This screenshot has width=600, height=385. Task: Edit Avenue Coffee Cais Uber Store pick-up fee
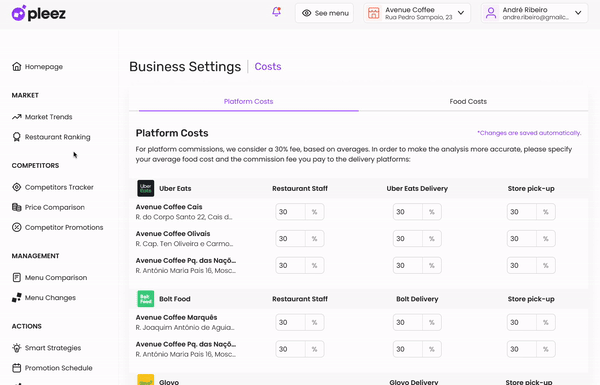pyautogui.click(x=522, y=212)
